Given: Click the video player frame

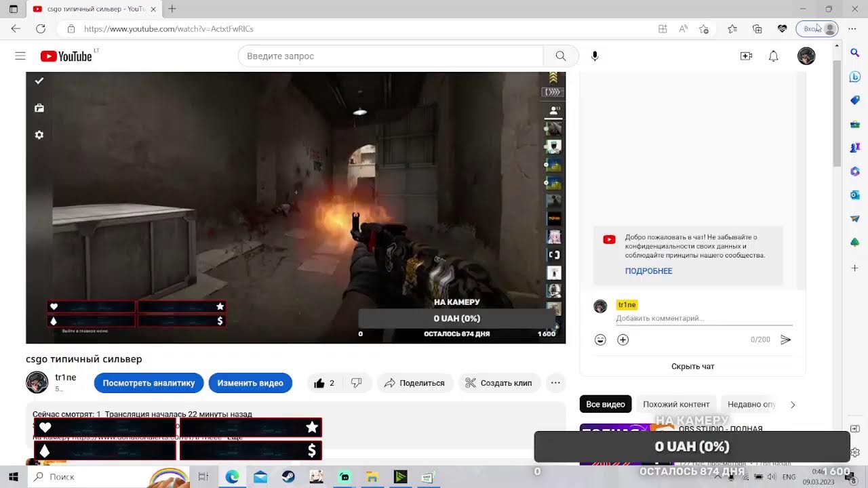Looking at the screenshot, I should pos(296,207).
